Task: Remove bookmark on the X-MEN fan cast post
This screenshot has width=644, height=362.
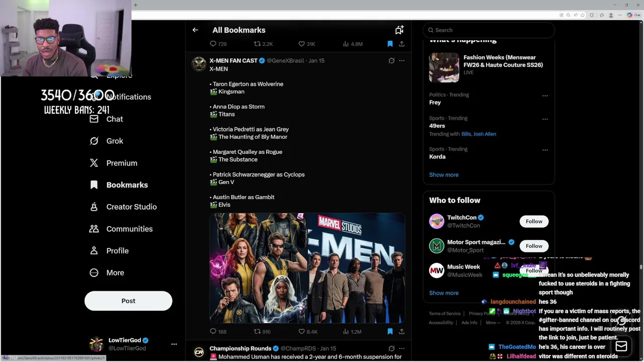Action: [390, 332]
